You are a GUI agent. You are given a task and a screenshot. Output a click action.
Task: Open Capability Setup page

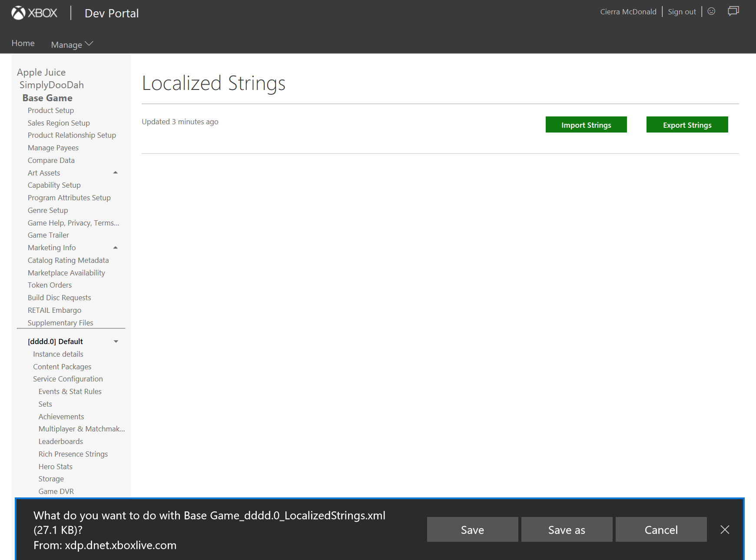54,185
